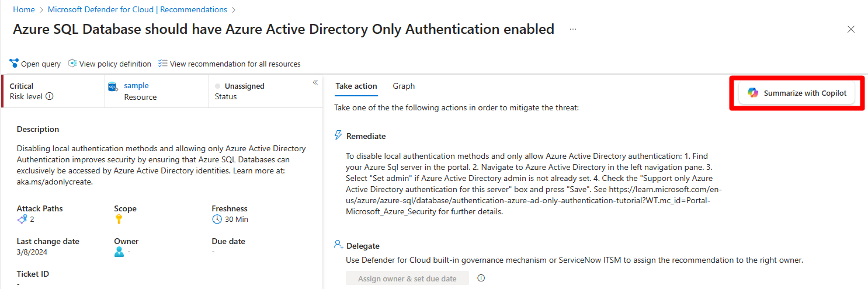Click info icon next to Assign owner button
Viewport: 868px width, 289px height.
(481, 278)
